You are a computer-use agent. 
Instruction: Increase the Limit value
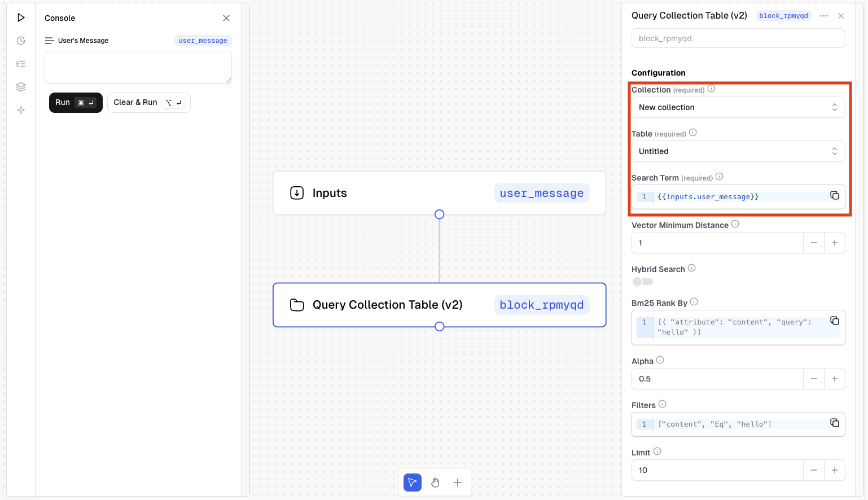pyautogui.click(x=834, y=470)
